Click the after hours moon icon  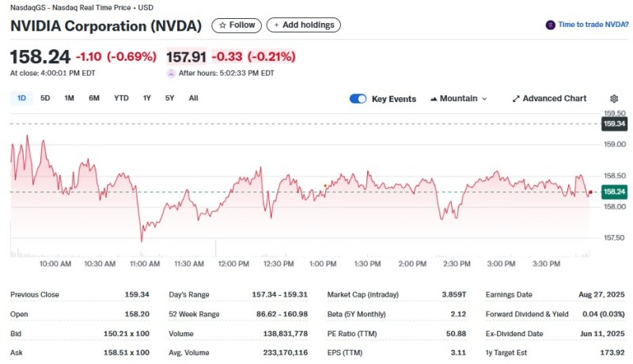coord(171,73)
